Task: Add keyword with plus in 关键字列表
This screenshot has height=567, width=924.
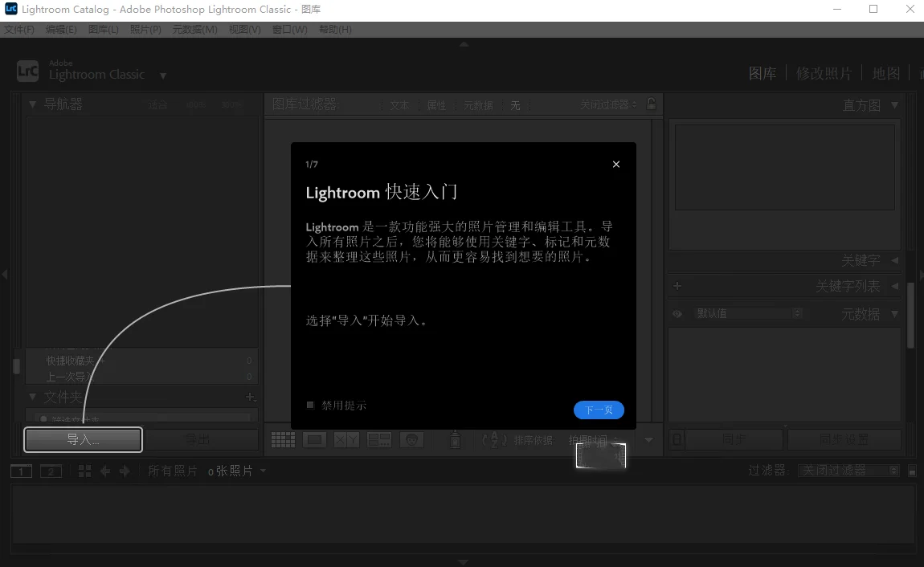Action: click(x=677, y=286)
